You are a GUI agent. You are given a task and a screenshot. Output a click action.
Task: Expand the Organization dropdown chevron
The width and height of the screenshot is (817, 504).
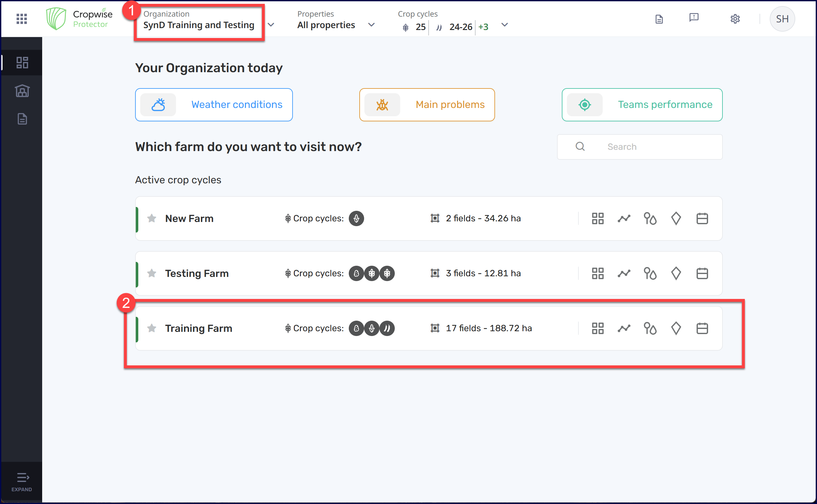271,25
